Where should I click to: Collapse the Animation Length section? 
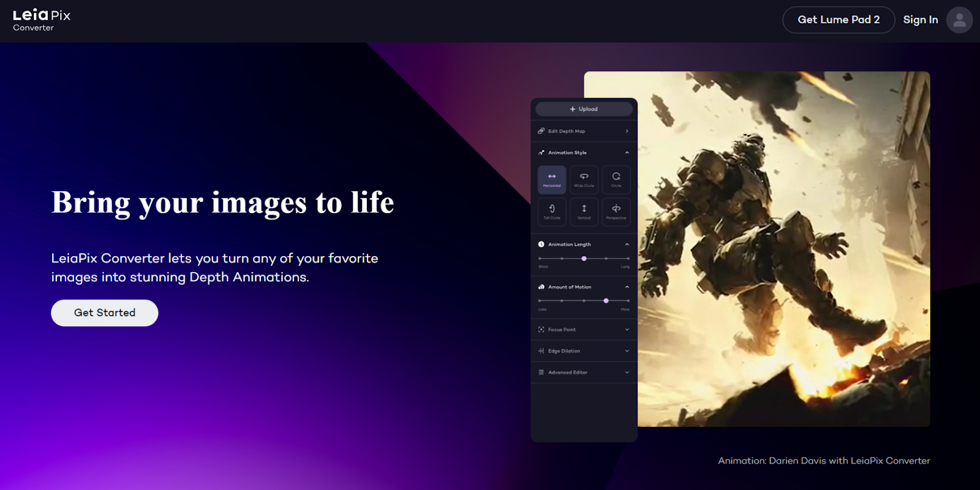pos(627,244)
